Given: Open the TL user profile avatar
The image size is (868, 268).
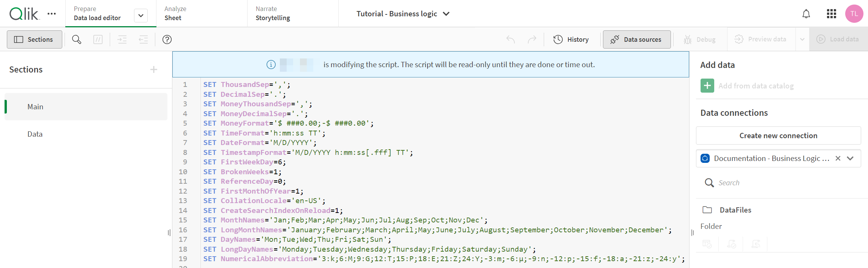Looking at the screenshot, I should 854,14.
